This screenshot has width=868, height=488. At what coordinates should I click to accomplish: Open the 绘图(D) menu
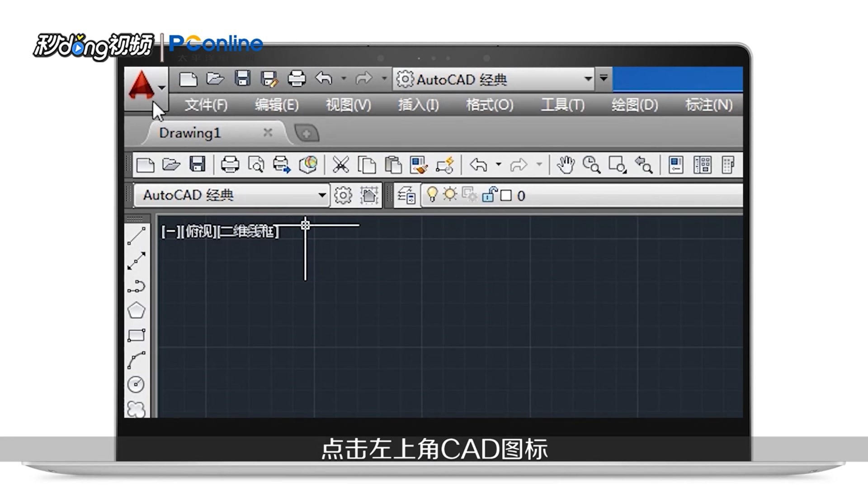coord(634,105)
